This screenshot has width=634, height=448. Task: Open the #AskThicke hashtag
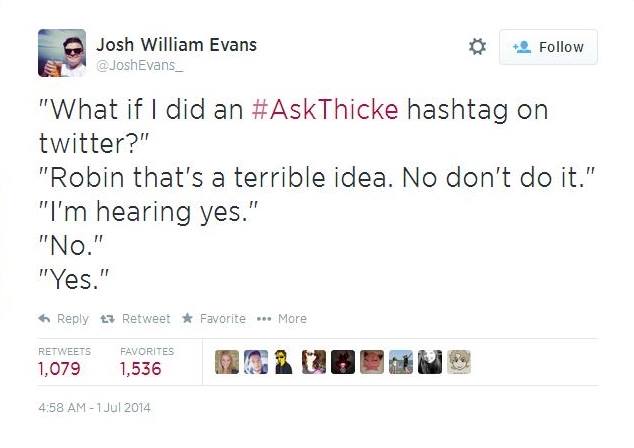pyautogui.click(x=331, y=109)
